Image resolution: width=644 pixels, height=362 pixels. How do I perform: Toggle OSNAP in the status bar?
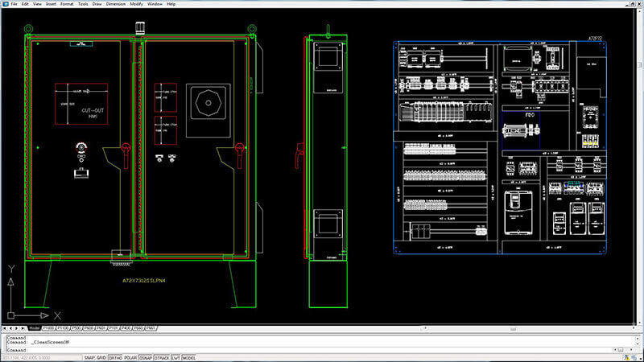coord(146,358)
